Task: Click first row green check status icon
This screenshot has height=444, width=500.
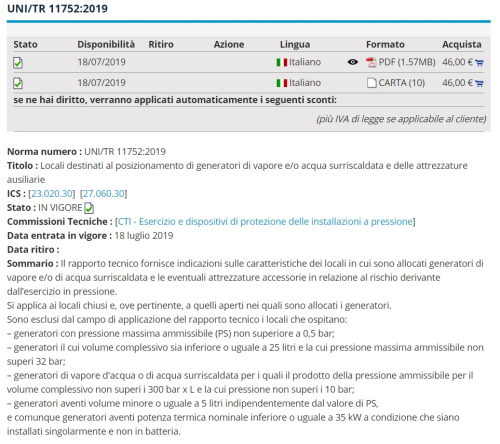Action: click(x=18, y=63)
